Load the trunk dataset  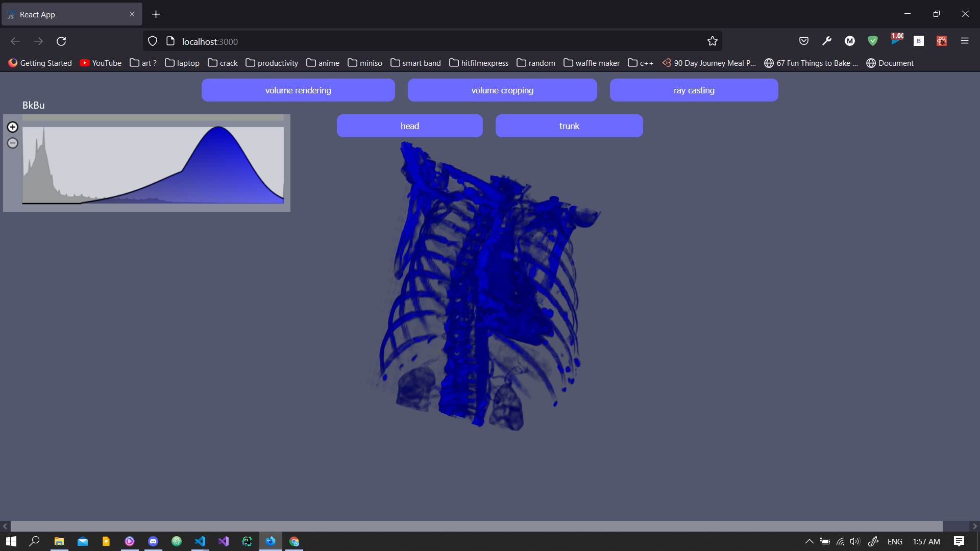(569, 126)
